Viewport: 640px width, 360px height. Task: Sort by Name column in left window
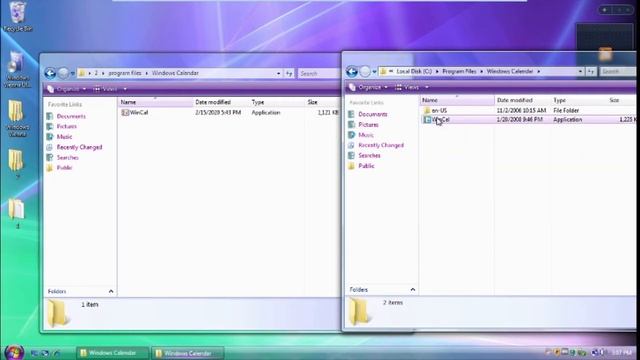tap(155, 102)
